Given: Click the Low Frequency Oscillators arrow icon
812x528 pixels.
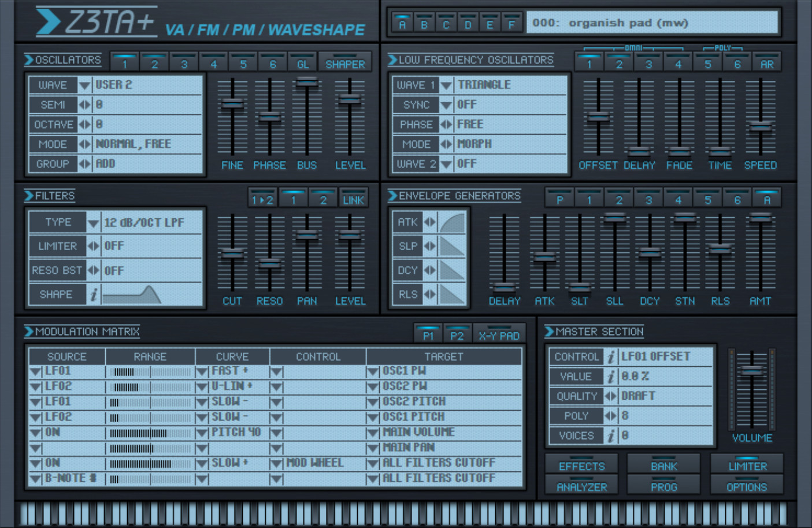Looking at the screenshot, I should pos(392,60).
